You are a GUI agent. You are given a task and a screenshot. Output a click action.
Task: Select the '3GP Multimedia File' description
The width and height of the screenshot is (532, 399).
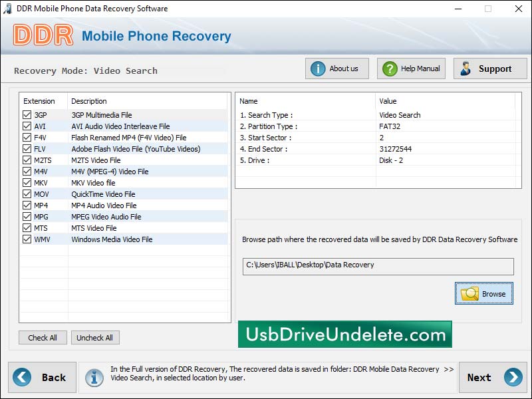tap(102, 115)
